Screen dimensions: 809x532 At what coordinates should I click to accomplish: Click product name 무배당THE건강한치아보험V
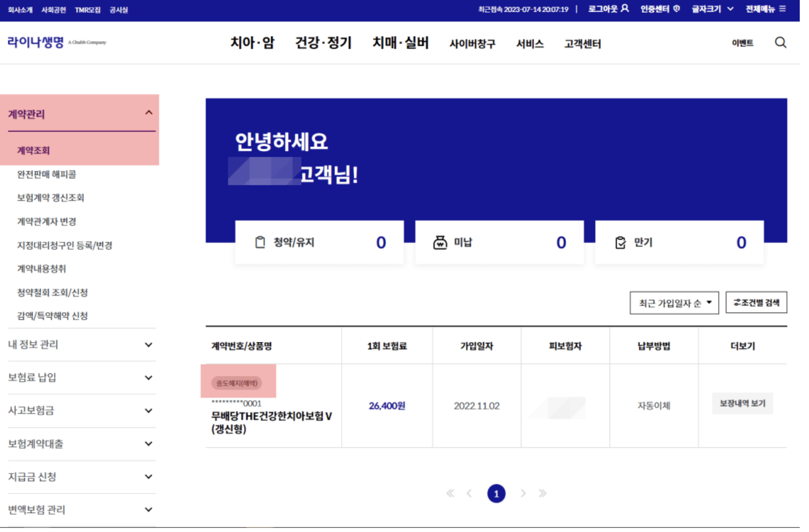271,422
